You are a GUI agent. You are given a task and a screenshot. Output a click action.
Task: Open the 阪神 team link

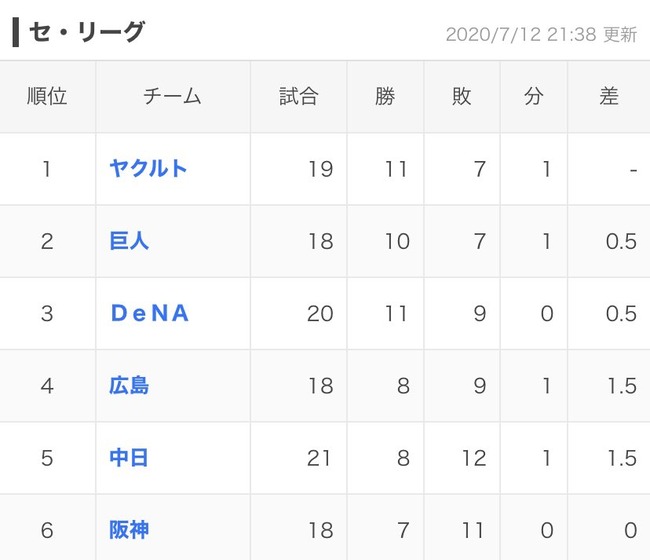[x=129, y=530]
